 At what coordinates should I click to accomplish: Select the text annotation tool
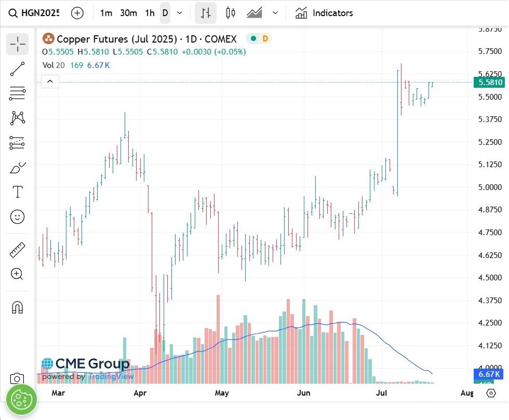coord(18,192)
